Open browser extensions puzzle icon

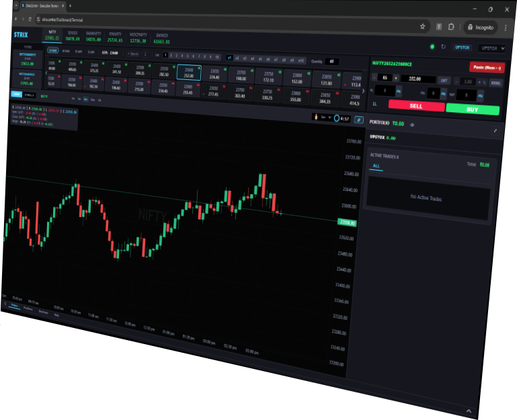450,27
